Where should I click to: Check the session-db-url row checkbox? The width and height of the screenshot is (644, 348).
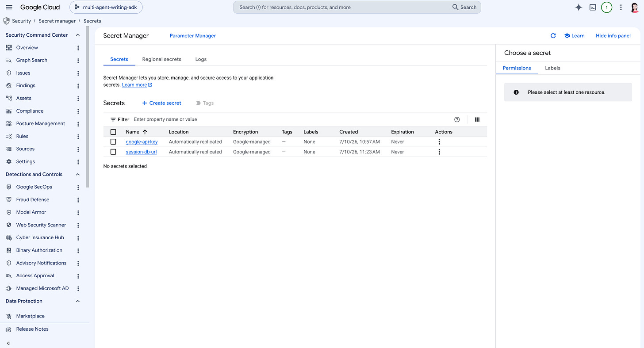point(113,152)
